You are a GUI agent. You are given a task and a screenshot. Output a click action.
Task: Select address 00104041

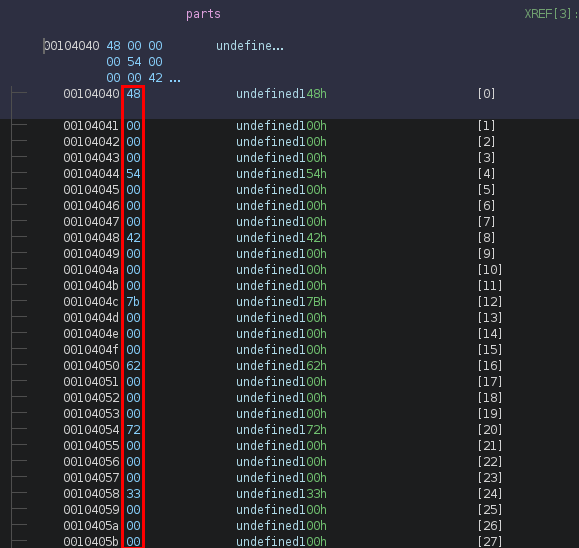91,126
